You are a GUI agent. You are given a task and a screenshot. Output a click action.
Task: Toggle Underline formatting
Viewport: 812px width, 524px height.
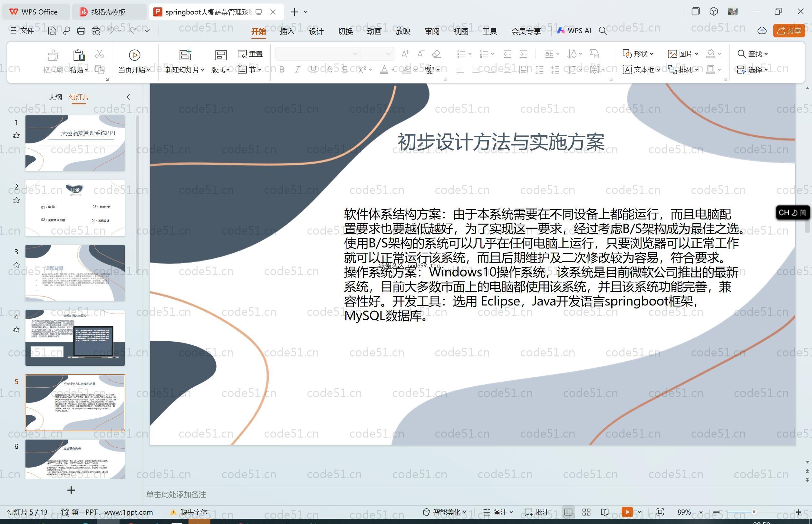point(313,69)
